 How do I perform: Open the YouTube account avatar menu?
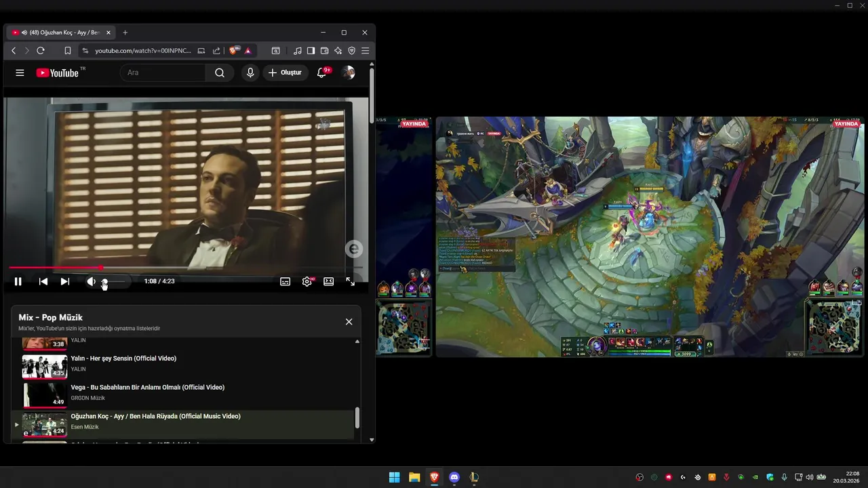[x=349, y=73]
